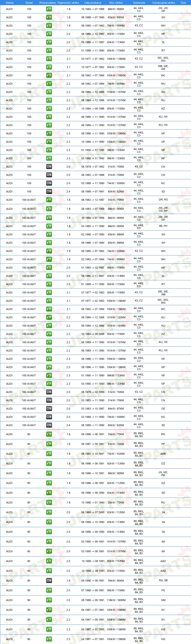Screen dimensions: 191x644
Task: Click the petrol icon in the Audi 90 NM row
Action: tap(49, 600)
